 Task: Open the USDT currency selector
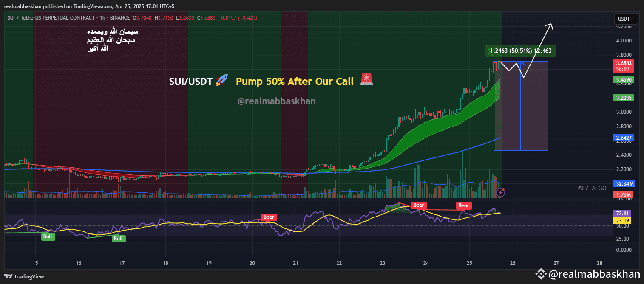[627, 19]
